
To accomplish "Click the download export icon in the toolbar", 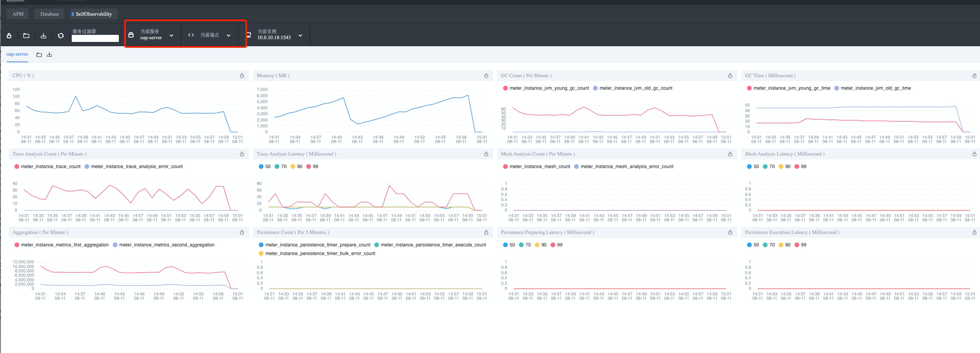I will click(44, 36).
